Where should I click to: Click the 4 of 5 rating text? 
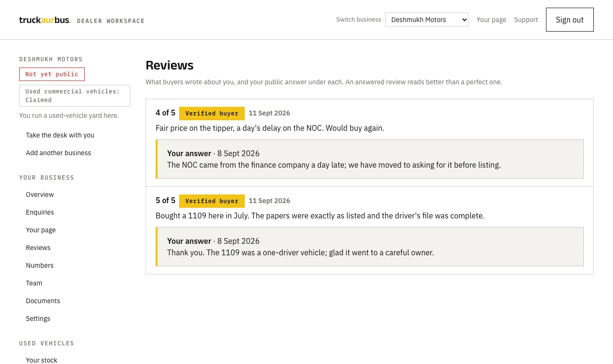[166, 113]
